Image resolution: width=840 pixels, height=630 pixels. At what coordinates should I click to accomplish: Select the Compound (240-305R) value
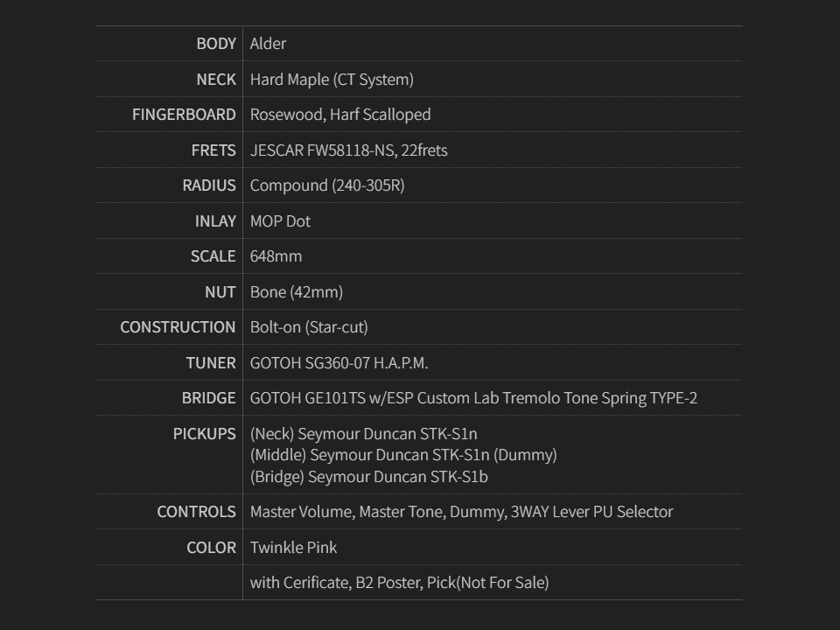tap(327, 185)
